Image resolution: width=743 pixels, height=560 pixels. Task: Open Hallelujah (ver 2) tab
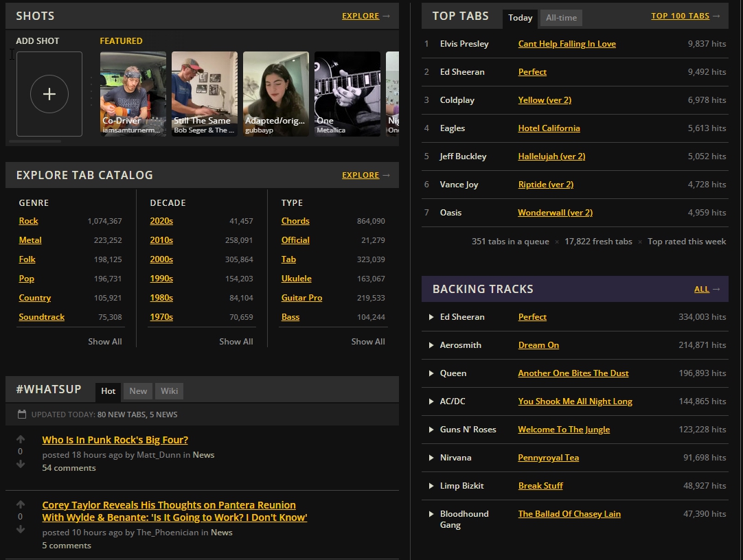pos(551,156)
